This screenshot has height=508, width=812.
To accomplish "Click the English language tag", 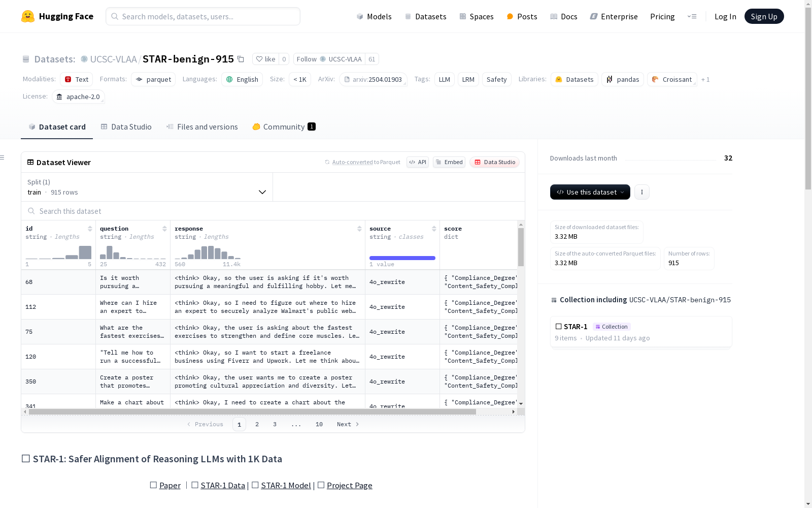I will pyautogui.click(x=242, y=79).
